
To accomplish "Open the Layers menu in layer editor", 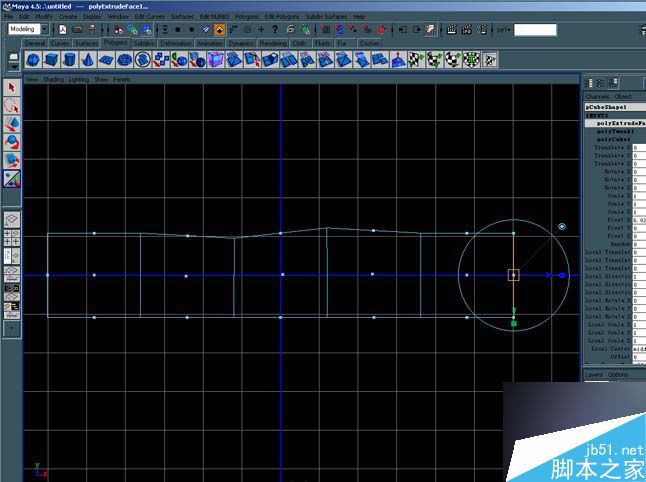I will pos(594,374).
